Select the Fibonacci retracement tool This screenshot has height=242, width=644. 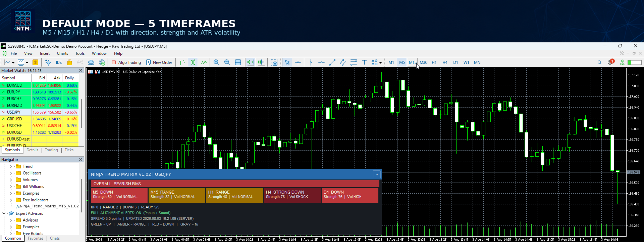point(354,62)
